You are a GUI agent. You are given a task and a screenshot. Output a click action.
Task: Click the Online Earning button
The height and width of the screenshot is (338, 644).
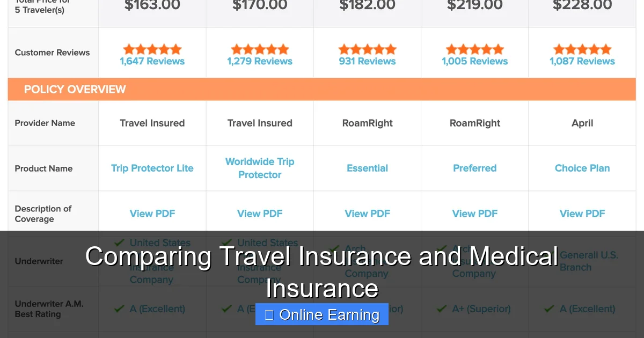tap(321, 314)
